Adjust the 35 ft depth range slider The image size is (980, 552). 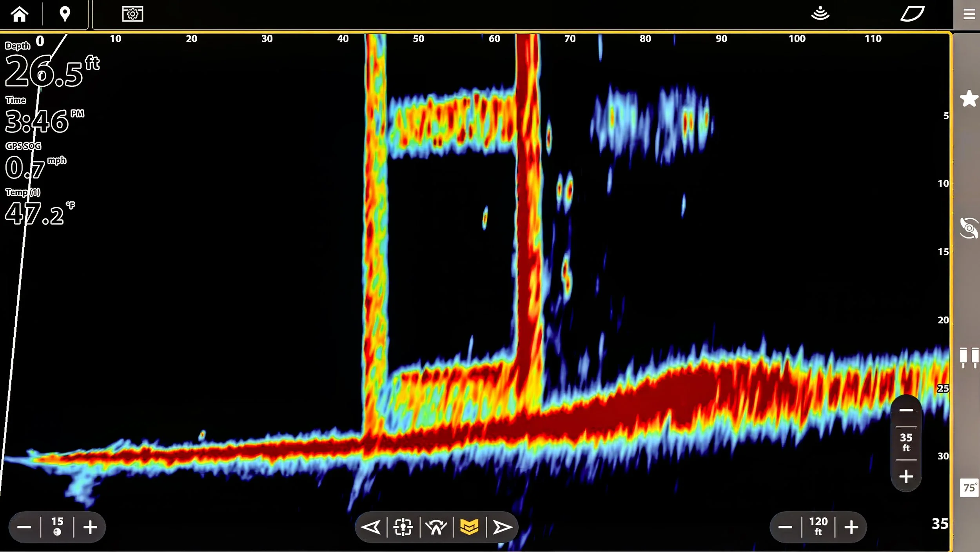click(x=906, y=441)
